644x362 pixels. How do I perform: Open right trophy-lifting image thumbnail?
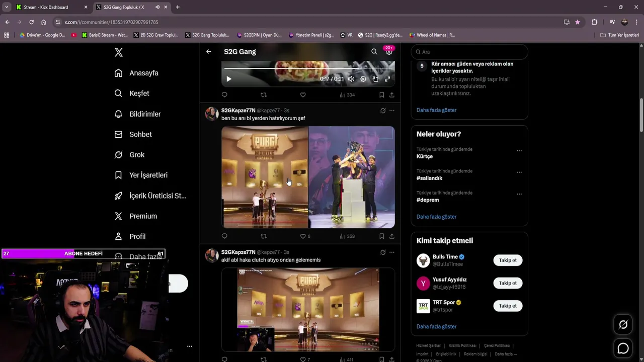(x=352, y=177)
